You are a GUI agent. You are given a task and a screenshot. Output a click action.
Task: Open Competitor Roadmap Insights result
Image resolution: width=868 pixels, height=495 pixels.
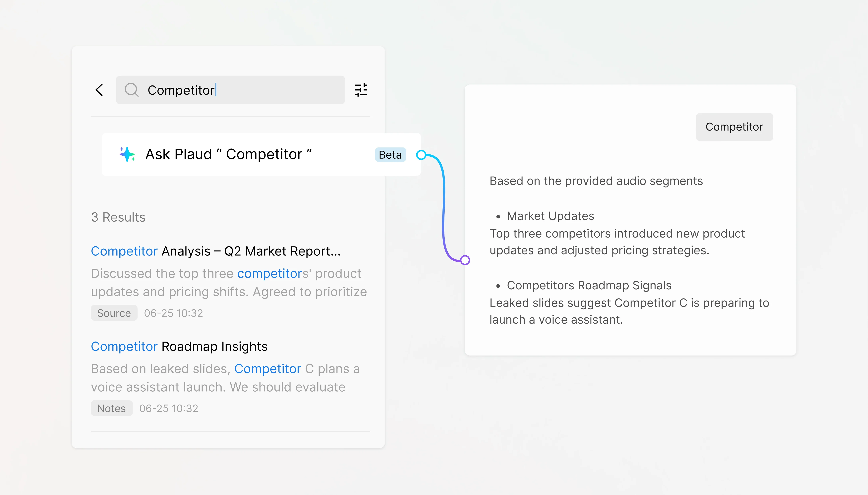point(179,346)
